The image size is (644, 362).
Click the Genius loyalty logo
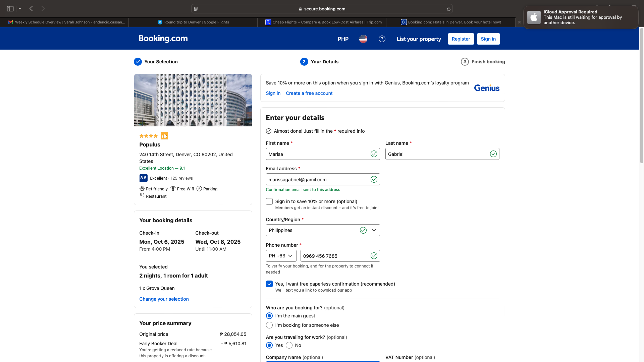(486, 88)
